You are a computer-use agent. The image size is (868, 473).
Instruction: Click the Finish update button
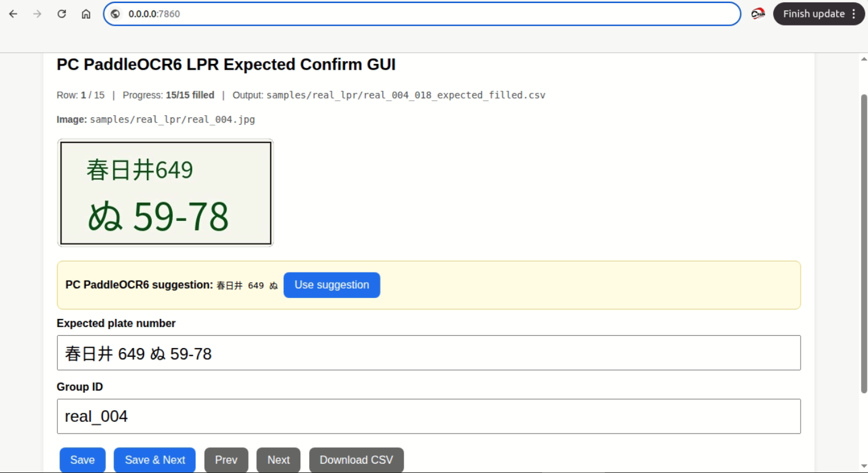coord(813,14)
